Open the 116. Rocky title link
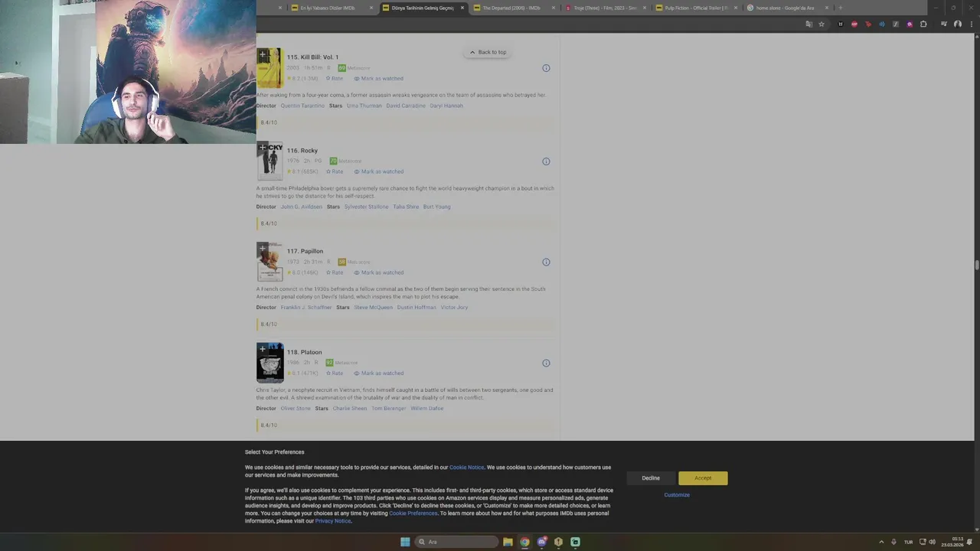The image size is (980, 551). (x=302, y=151)
